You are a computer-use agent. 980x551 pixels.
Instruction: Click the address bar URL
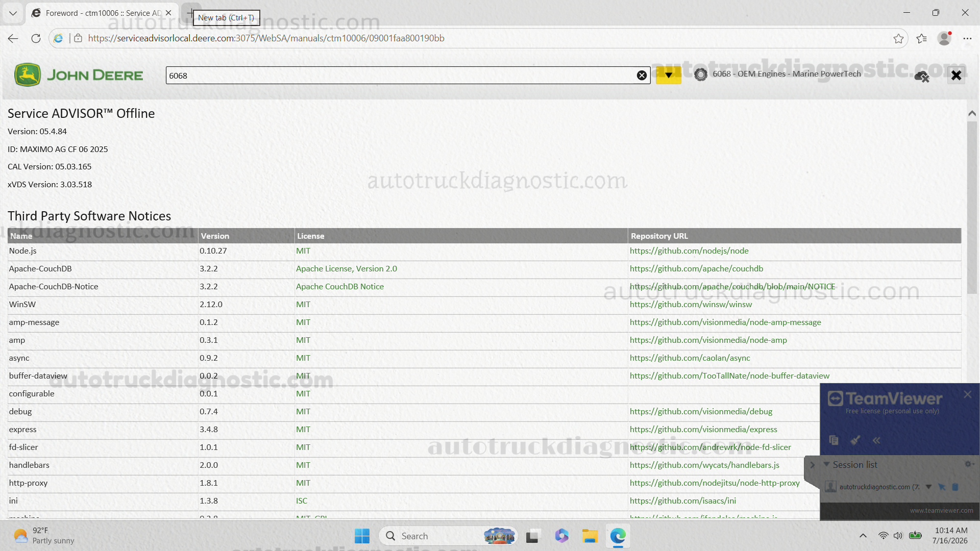(266, 38)
